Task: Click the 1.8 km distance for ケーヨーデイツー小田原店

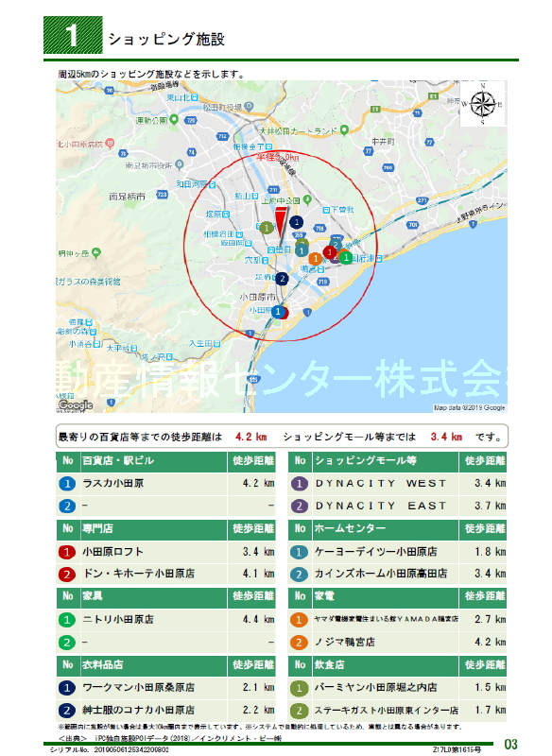Action: (x=490, y=552)
